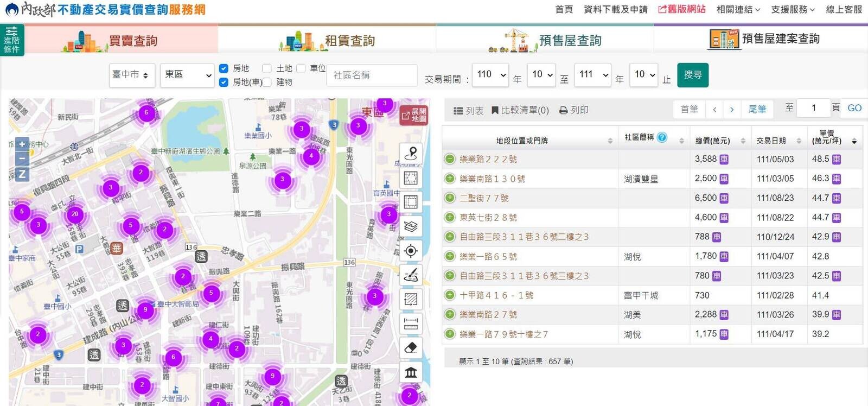Select the polygon area selection map tool
The image size is (868, 406).
411,178
